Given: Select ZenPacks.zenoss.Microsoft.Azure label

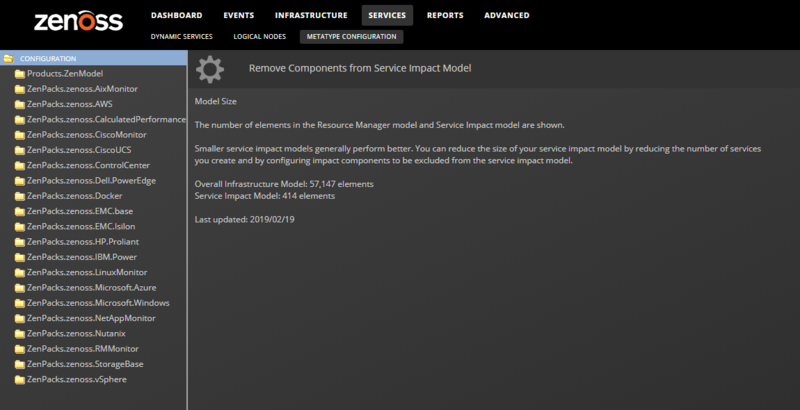Looking at the screenshot, I should click(91, 288).
